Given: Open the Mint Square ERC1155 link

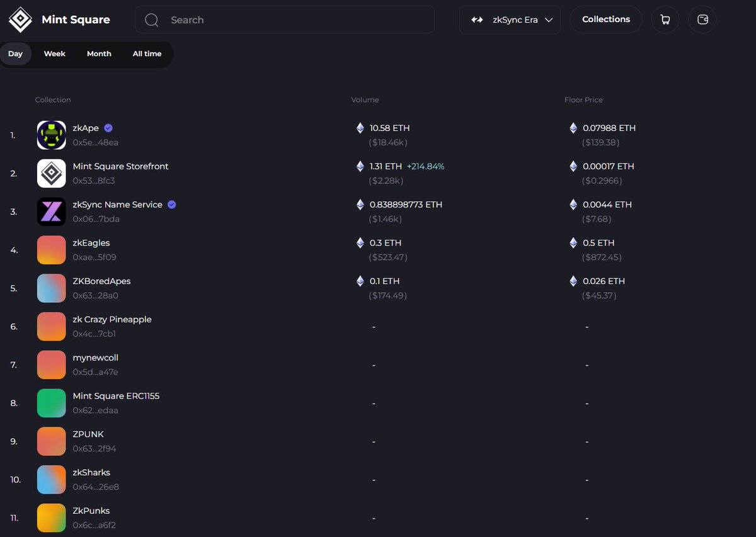Looking at the screenshot, I should 117,396.
